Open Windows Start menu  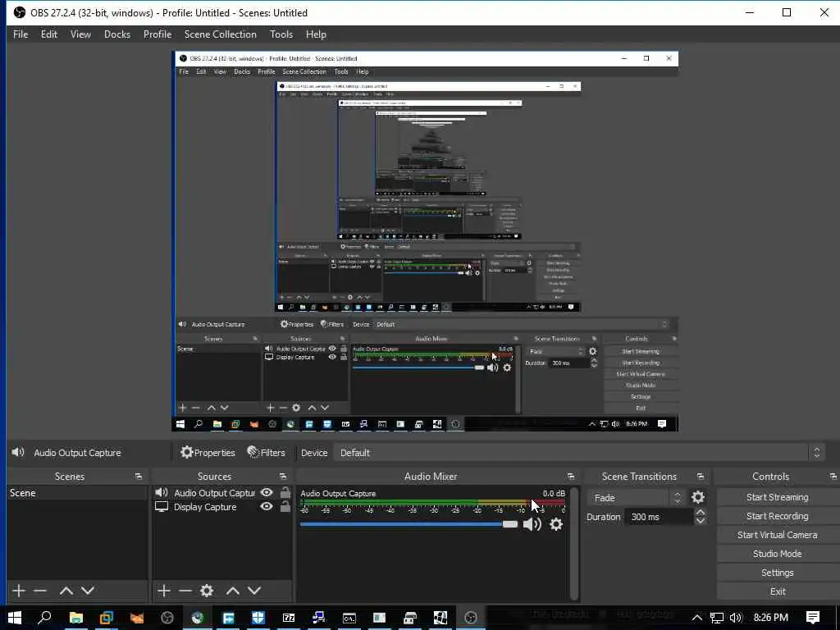click(15, 618)
